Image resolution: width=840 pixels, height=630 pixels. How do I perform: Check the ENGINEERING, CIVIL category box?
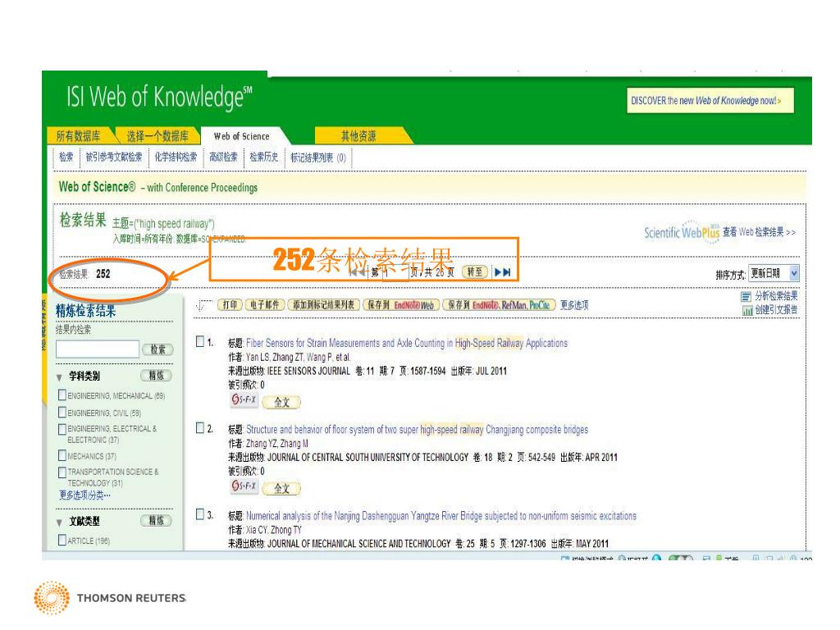[62, 412]
